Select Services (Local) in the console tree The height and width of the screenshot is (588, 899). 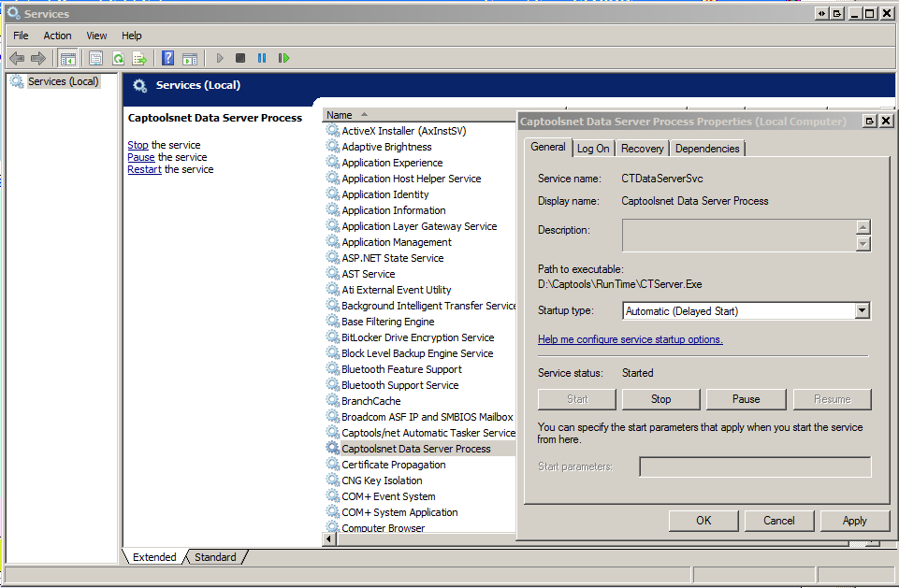[x=63, y=81]
